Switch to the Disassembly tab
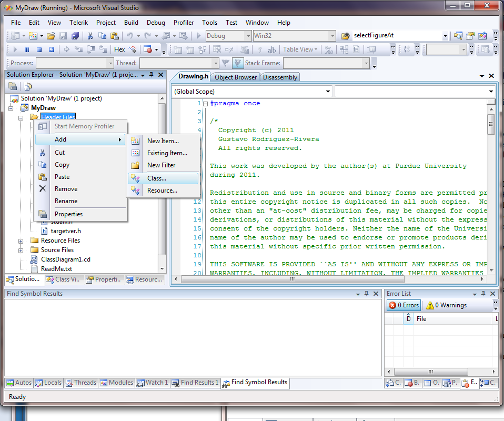 280,77
